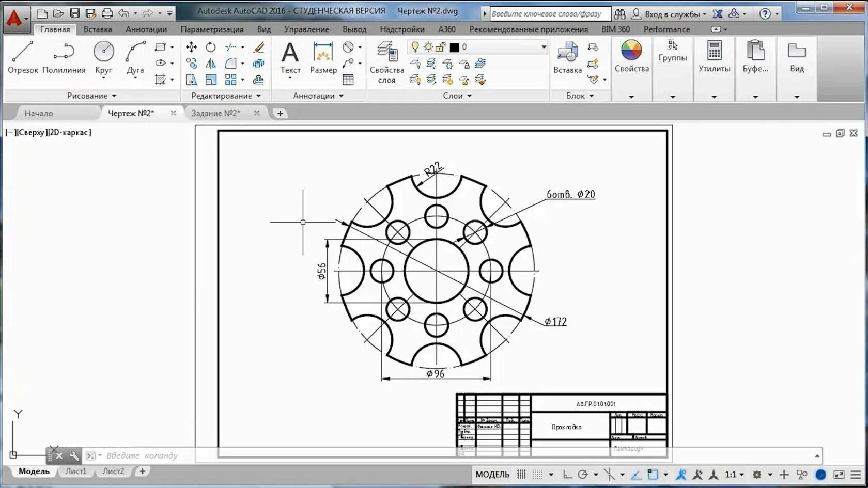Open the Задание №2 drawing tab
Image resolution: width=868 pixels, height=488 pixels.
(x=215, y=113)
